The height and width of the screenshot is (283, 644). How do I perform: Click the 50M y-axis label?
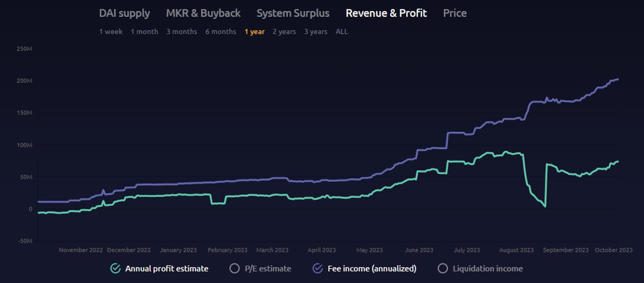[x=26, y=177]
